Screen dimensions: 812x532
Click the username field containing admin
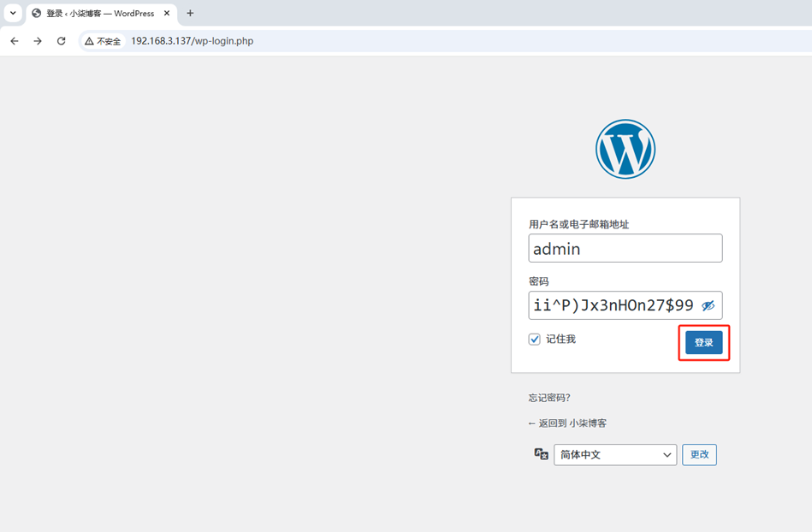pyautogui.click(x=625, y=248)
